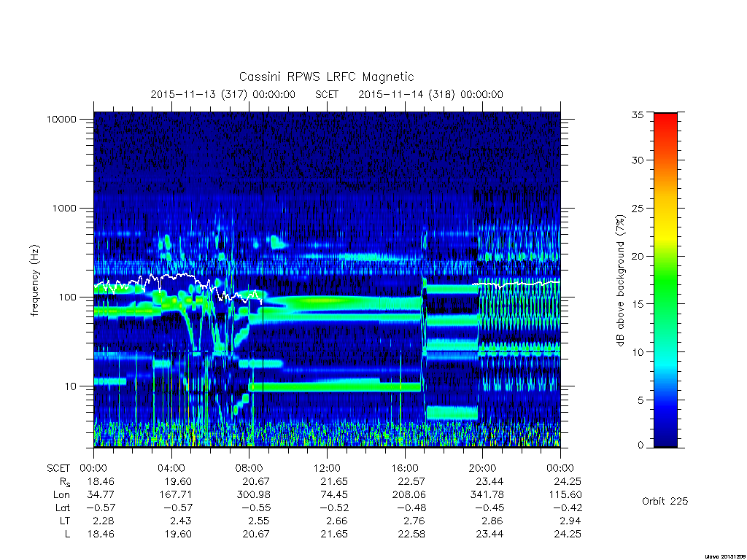
Task: Click the 'SCET' label between dates
Action: coord(327,94)
